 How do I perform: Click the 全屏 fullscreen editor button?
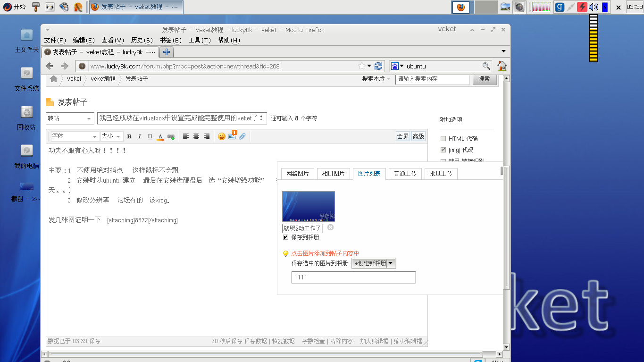coord(402,136)
